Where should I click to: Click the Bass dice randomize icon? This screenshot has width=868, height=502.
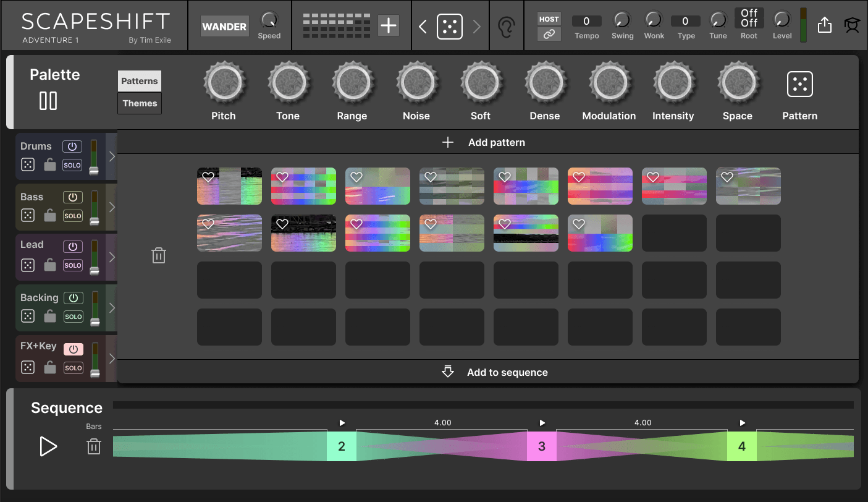(28, 215)
